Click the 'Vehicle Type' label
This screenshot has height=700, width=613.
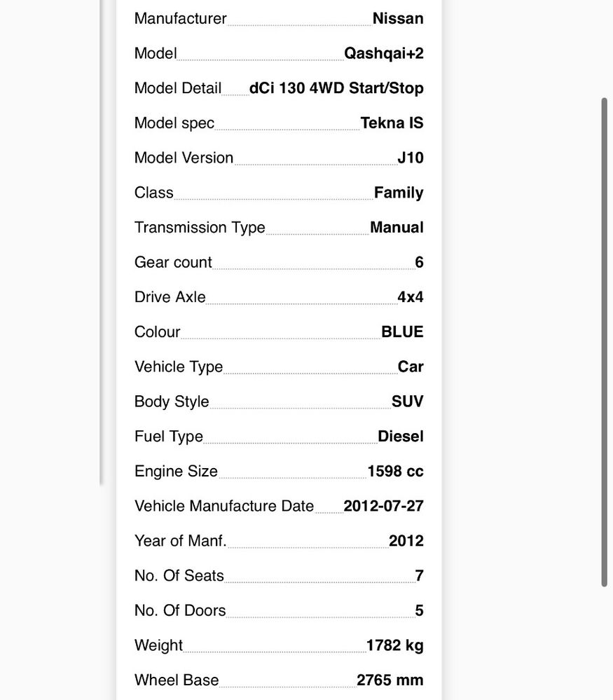point(179,366)
